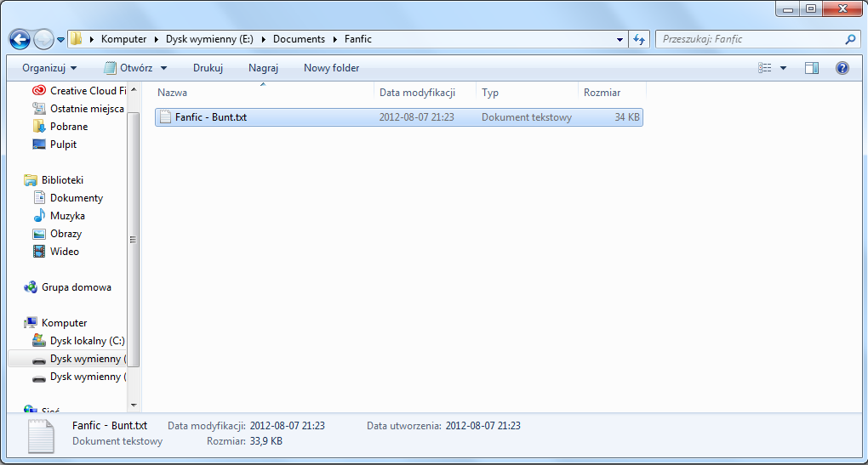Screen dimensions: 868x465
Task: Click the Creative Cloud icon in sidebar
Action: [x=39, y=91]
